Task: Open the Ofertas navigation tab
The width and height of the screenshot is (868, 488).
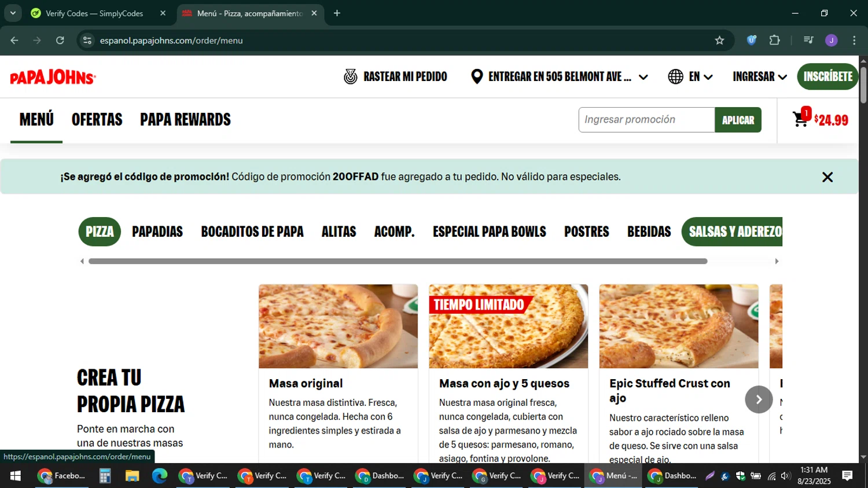Action: [x=97, y=120]
